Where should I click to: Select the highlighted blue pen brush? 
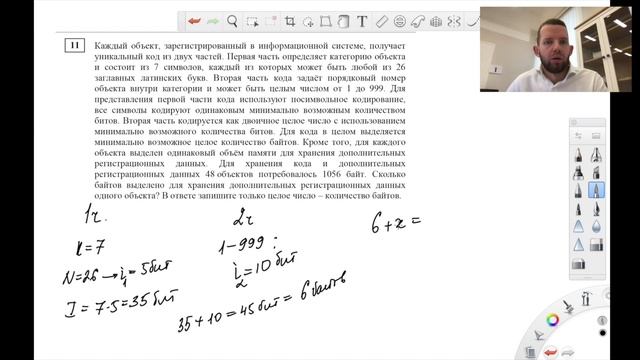[x=596, y=190]
